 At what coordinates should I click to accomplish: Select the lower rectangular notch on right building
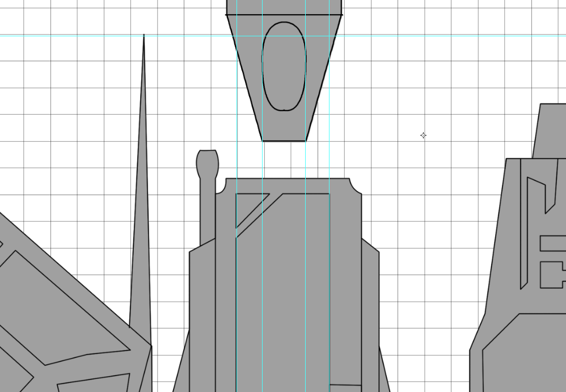pyautogui.click(x=551, y=275)
